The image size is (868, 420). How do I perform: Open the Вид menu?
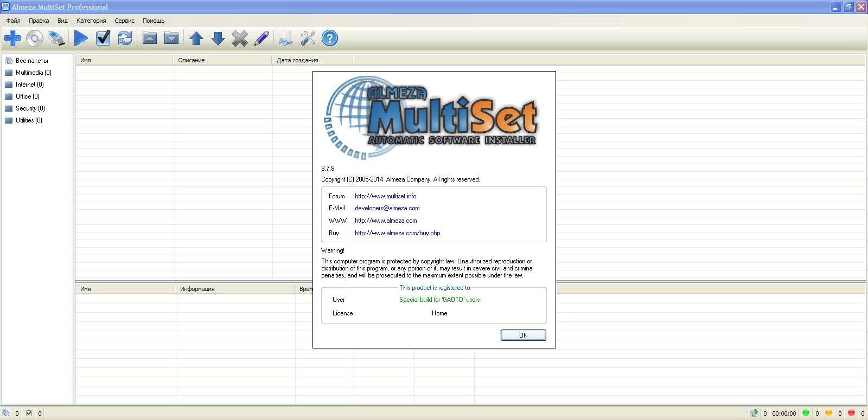pos(62,21)
